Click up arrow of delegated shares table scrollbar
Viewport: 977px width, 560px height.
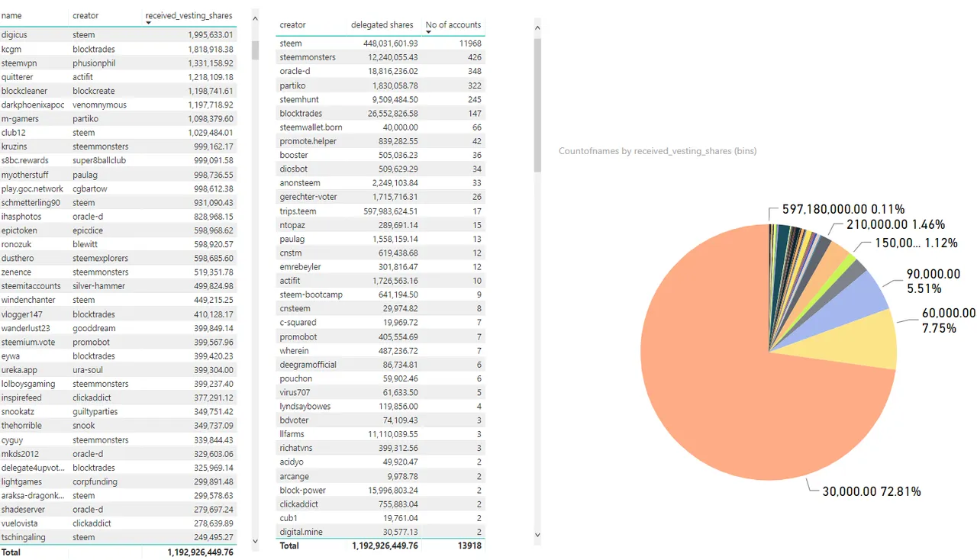click(537, 28)
